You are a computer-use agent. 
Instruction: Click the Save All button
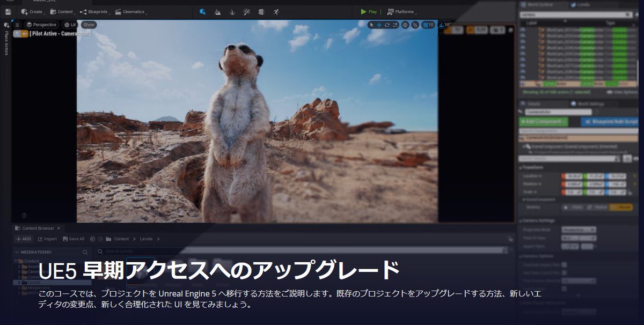74,239
